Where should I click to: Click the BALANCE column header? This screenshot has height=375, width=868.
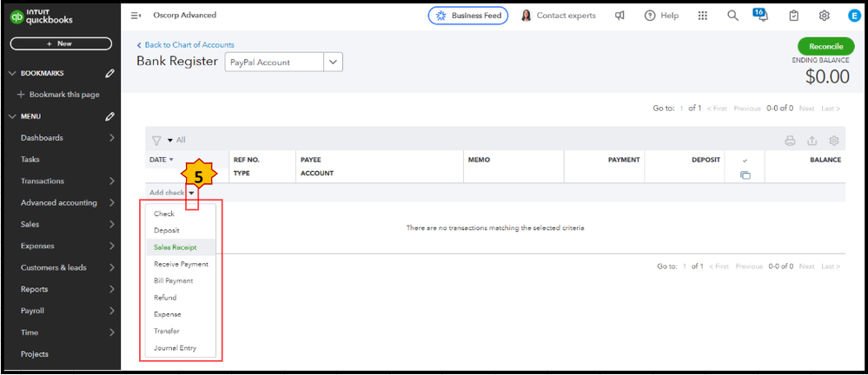click(825, 160)
